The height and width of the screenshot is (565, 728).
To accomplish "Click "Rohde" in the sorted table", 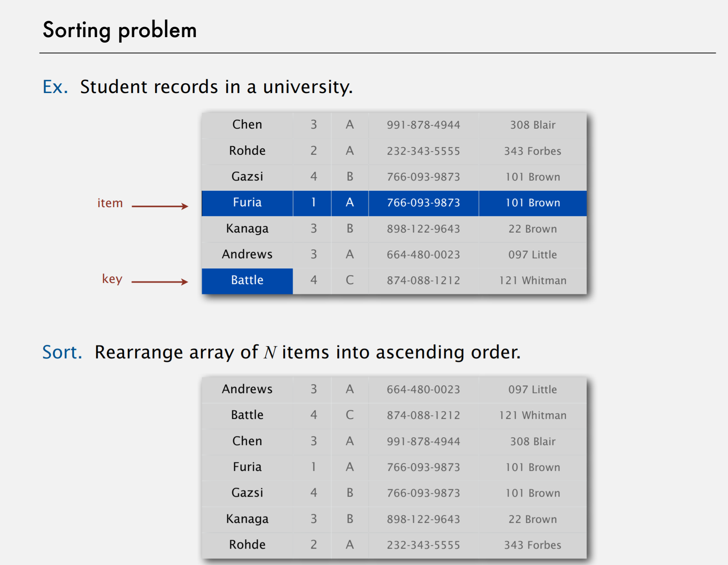I will pos(247,545).
